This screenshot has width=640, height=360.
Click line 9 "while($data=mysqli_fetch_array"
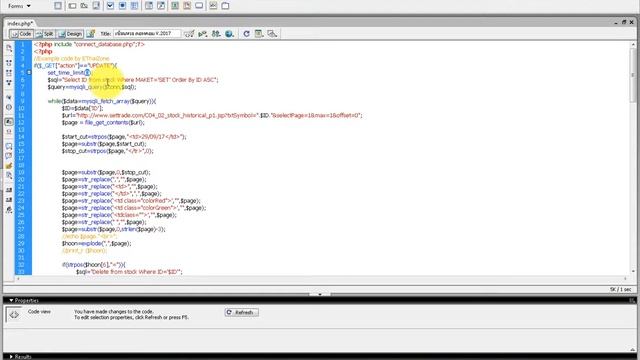[x=89, y=101]
